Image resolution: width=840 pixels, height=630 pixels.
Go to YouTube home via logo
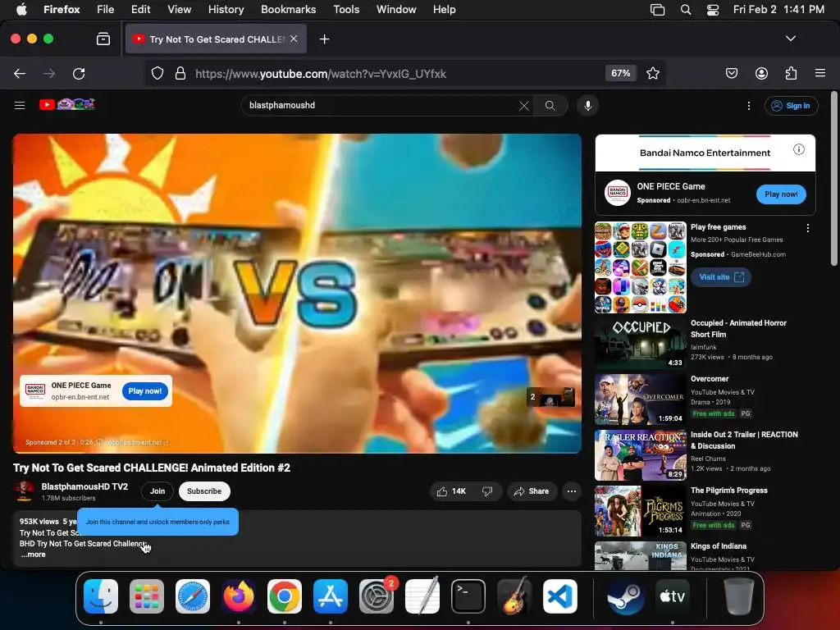pos(67,104)
